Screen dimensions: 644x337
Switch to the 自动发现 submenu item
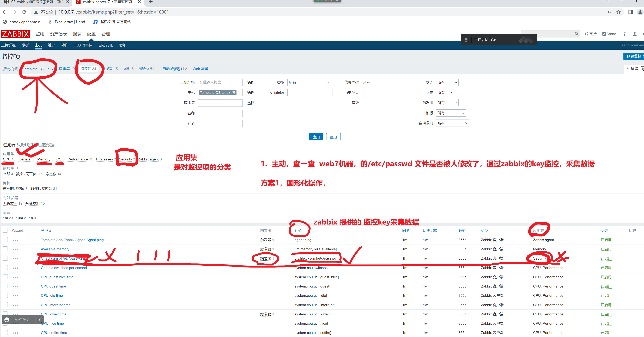[x=106, y=45]
